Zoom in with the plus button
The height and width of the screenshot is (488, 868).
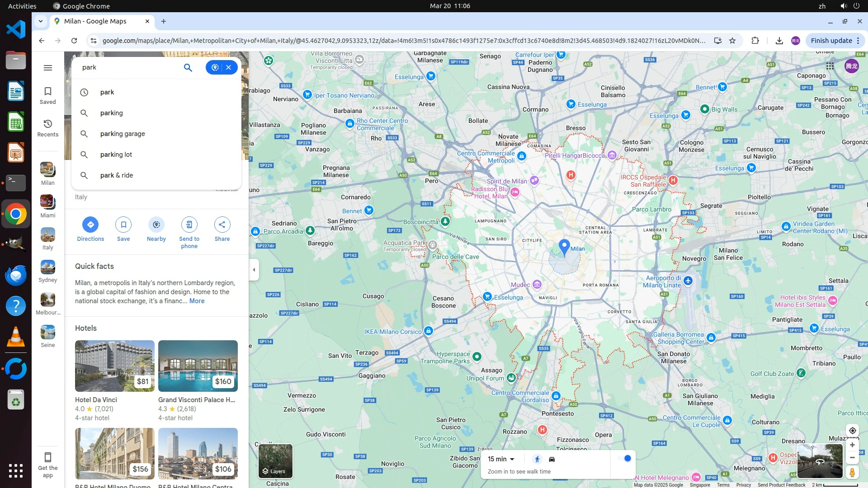[852, 445]
